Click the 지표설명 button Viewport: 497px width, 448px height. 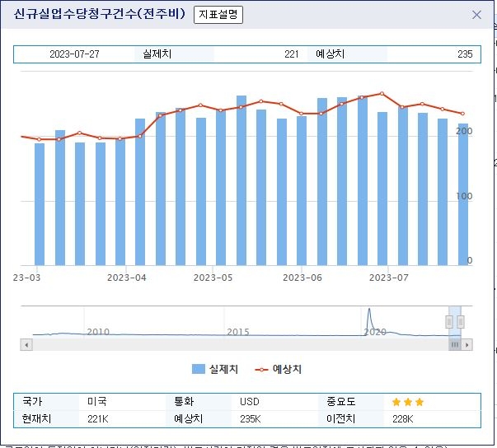pyautogui.click(x=218, y=15)
